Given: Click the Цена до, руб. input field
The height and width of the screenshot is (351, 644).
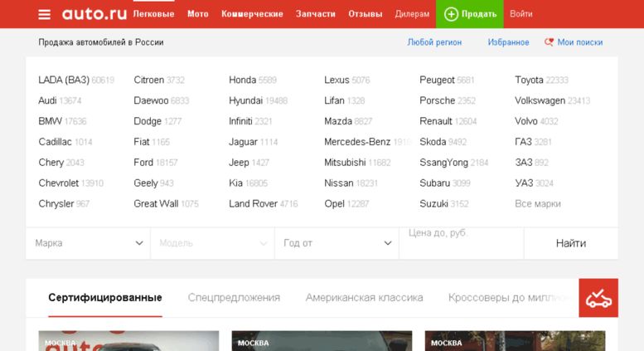Looking at the screenshot, I should pyautogui.click(x=461, y=243).
